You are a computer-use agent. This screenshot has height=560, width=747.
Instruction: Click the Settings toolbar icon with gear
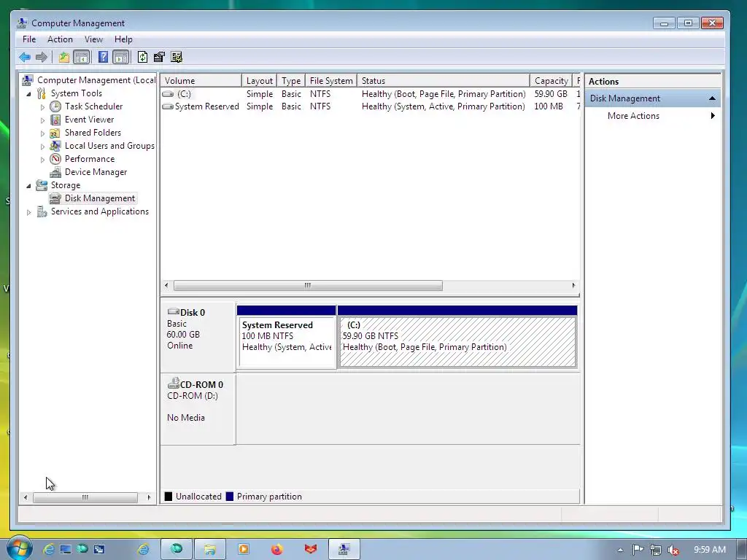[x=177, y=58]
